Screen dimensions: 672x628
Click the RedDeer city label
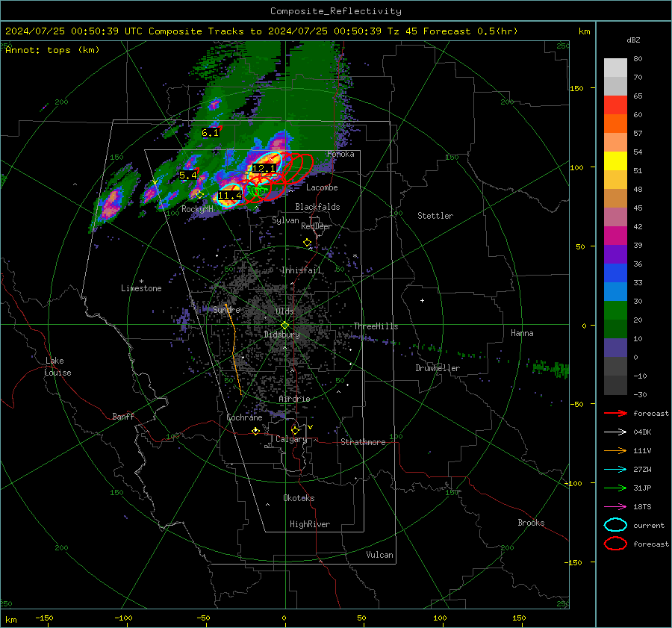tap(317, 226)
